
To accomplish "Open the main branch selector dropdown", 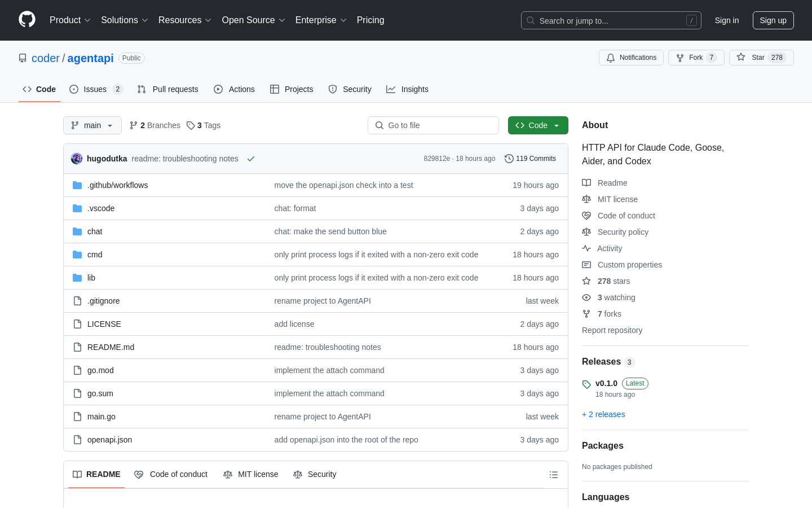I will (92, 125).
